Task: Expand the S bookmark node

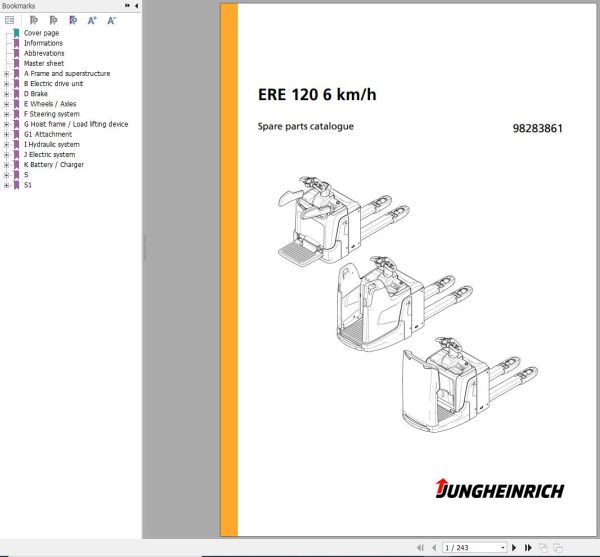Action: 6,175
